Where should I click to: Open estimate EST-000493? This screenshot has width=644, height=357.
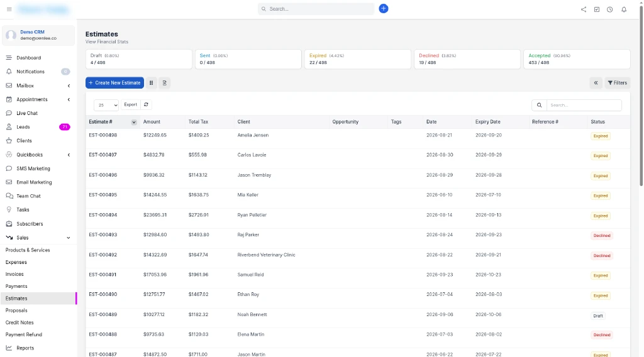pos(103,235)
